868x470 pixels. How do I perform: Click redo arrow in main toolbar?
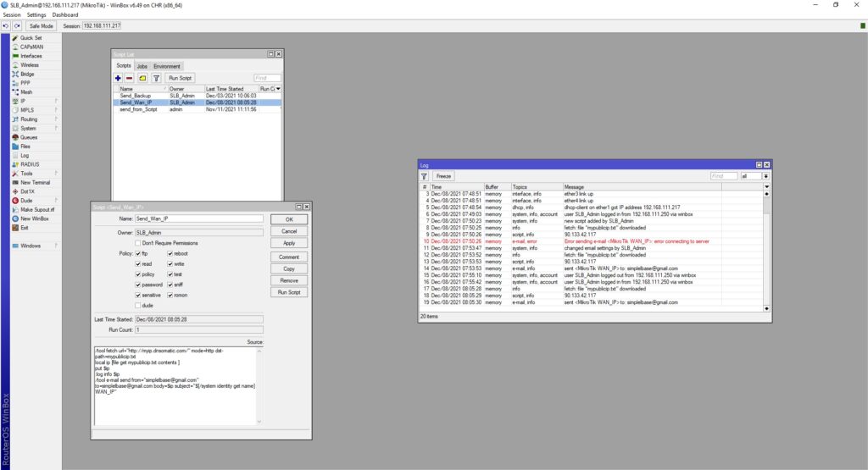click(x=17, y=26)
